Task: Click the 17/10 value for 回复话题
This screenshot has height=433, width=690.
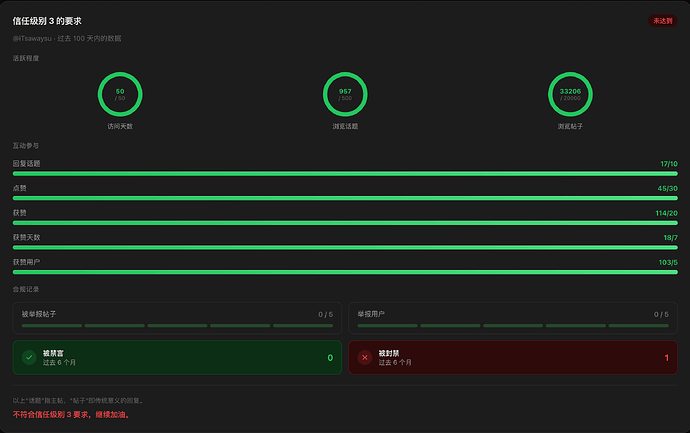Action: click(669, 164)
